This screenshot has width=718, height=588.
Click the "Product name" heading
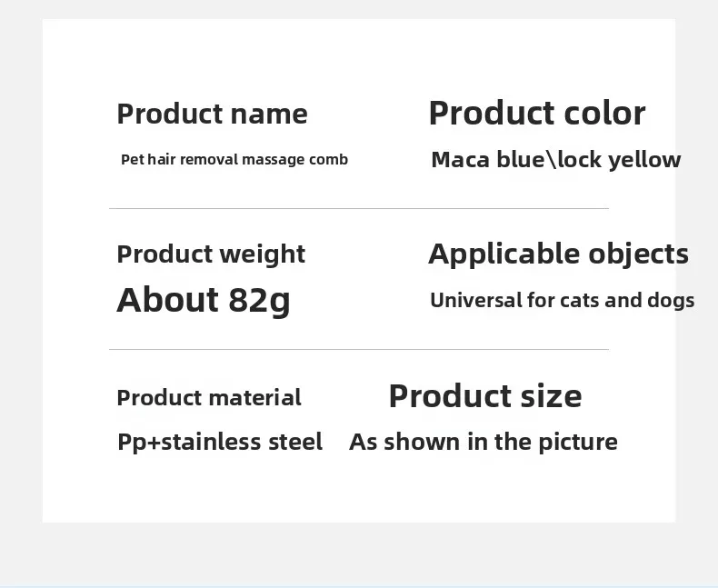coord(212,115)
